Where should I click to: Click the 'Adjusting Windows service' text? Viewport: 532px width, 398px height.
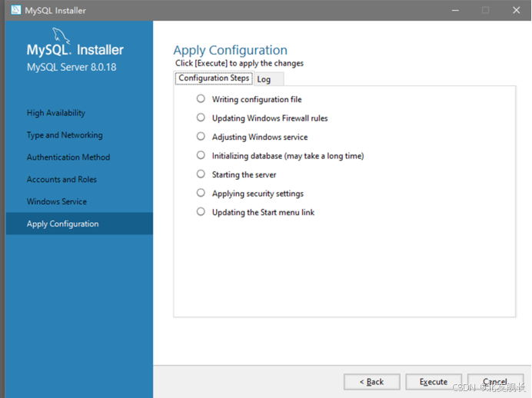260,137
